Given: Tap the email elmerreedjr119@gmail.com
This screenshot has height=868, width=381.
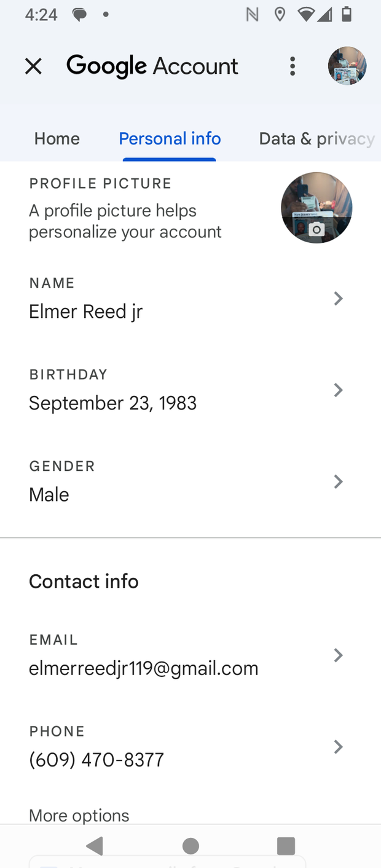Looking at the screenshot, I should pyautogui.click(x=144, y=669).
